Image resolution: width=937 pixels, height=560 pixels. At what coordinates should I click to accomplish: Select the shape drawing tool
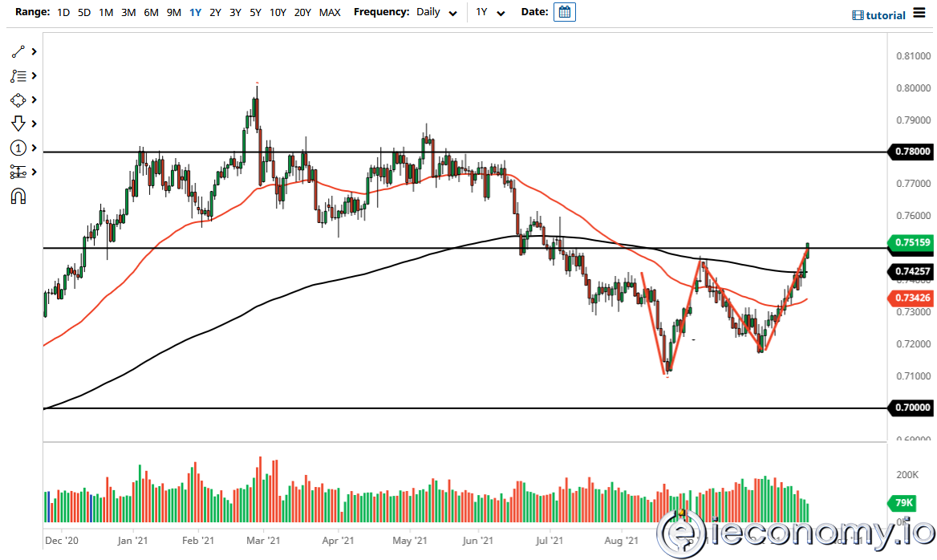click(18, 99)
